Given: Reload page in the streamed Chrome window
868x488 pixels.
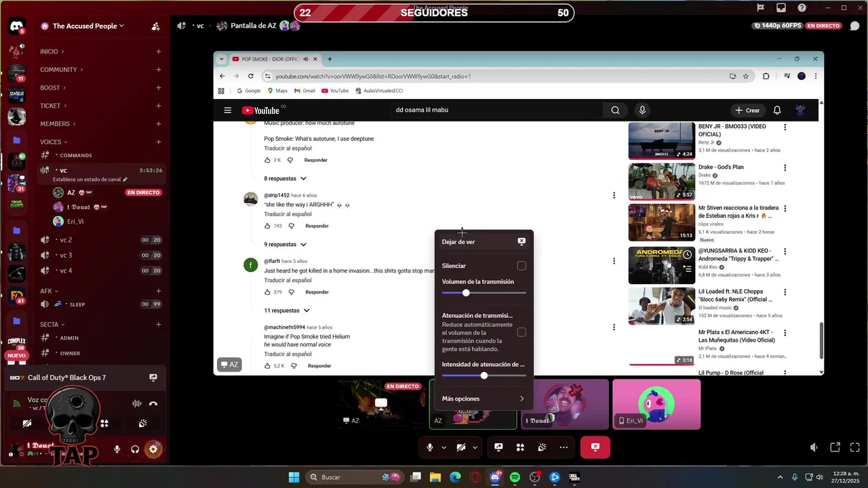Looking at the screenshot, I should click(x=251, y=76).
